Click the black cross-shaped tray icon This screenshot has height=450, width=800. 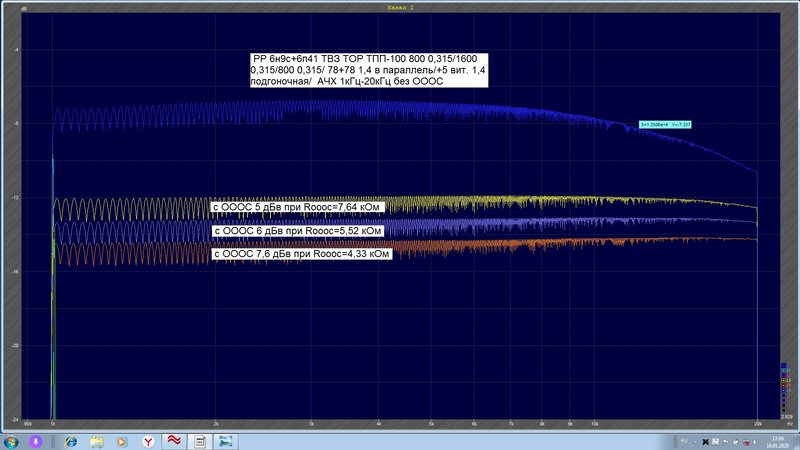(706, 442)
